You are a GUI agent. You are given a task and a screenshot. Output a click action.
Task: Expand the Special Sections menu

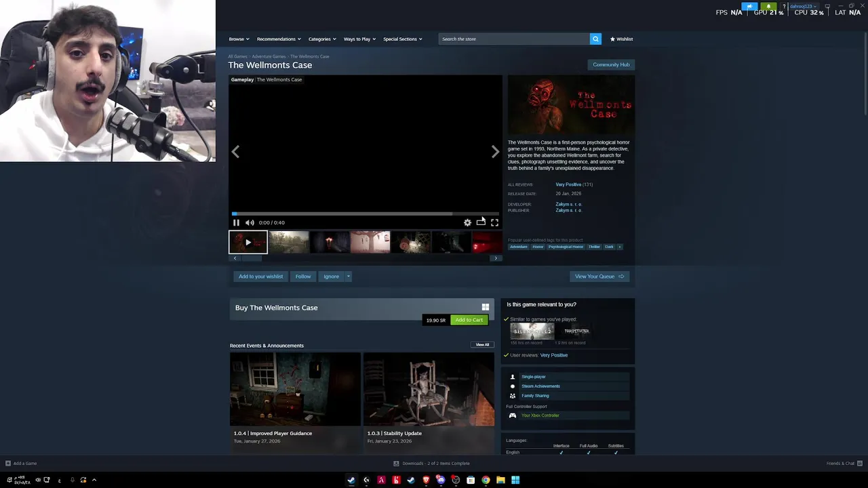tap(402, 39)
